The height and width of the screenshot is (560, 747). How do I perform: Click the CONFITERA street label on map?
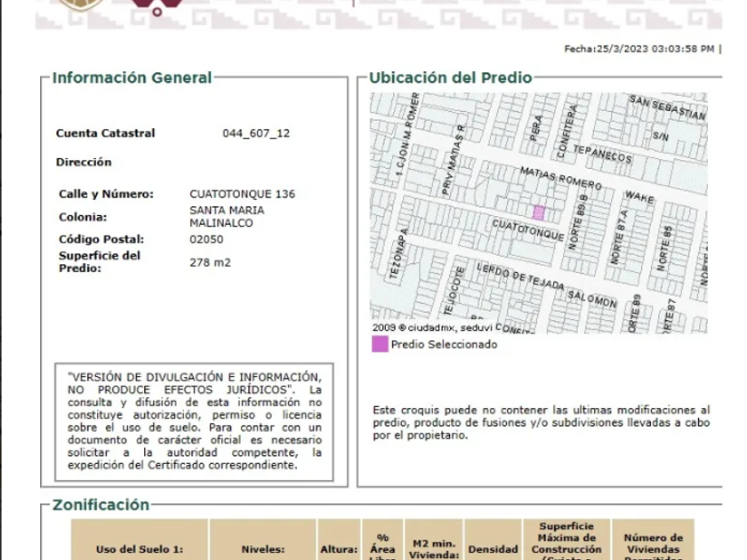[566, 132]
